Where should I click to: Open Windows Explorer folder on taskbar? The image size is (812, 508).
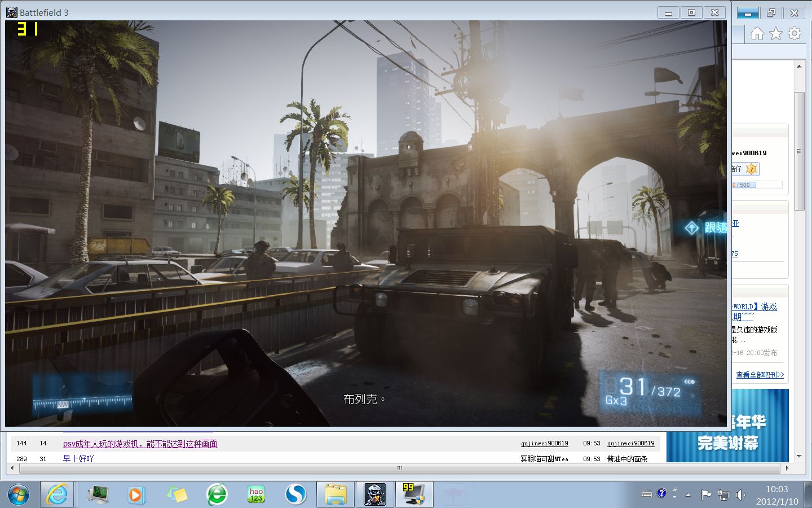point(336,495)
